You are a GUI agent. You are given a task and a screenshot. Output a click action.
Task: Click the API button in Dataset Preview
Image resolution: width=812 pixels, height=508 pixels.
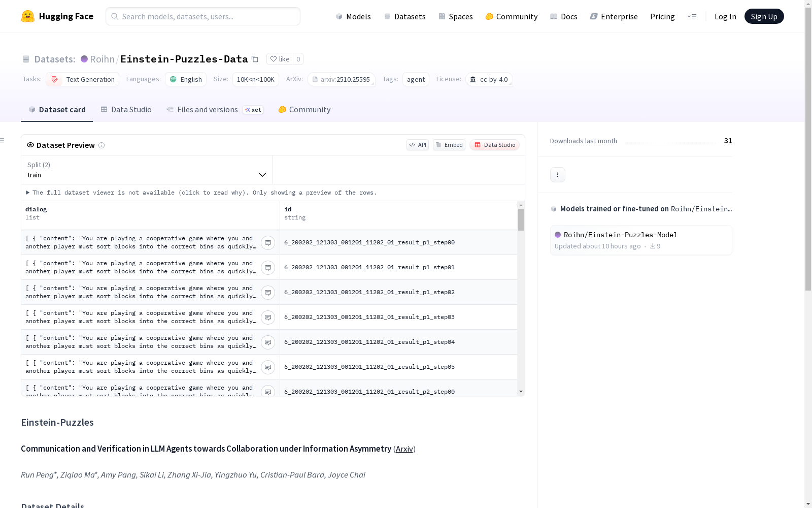pyautogui.click(x=418, y=145)
